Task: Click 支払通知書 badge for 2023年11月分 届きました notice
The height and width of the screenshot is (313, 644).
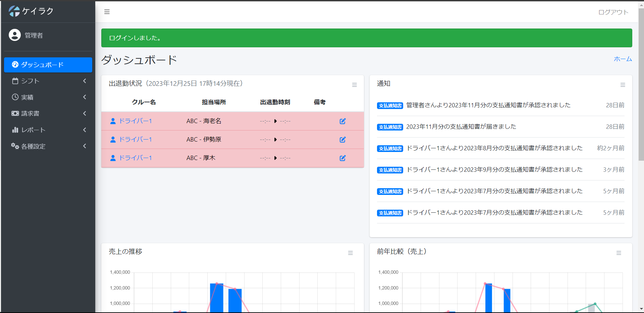Action: point(390,127)
